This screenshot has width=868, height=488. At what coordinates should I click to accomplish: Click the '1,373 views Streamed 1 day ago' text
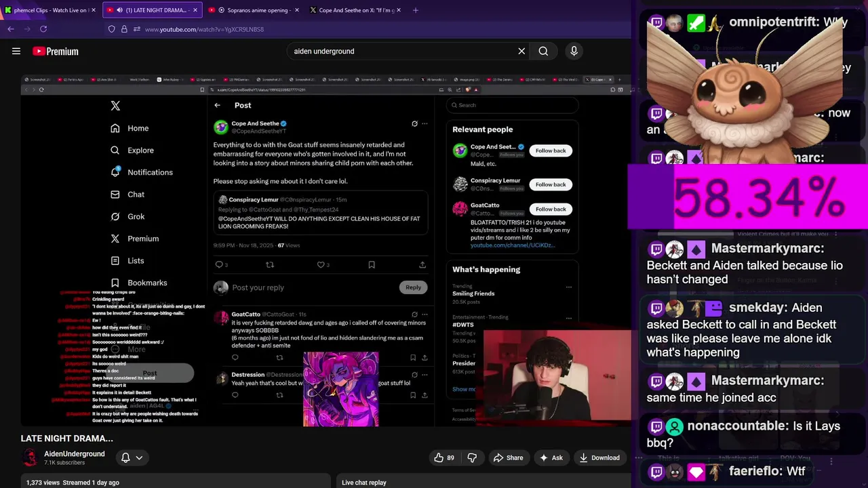point(73,483)
